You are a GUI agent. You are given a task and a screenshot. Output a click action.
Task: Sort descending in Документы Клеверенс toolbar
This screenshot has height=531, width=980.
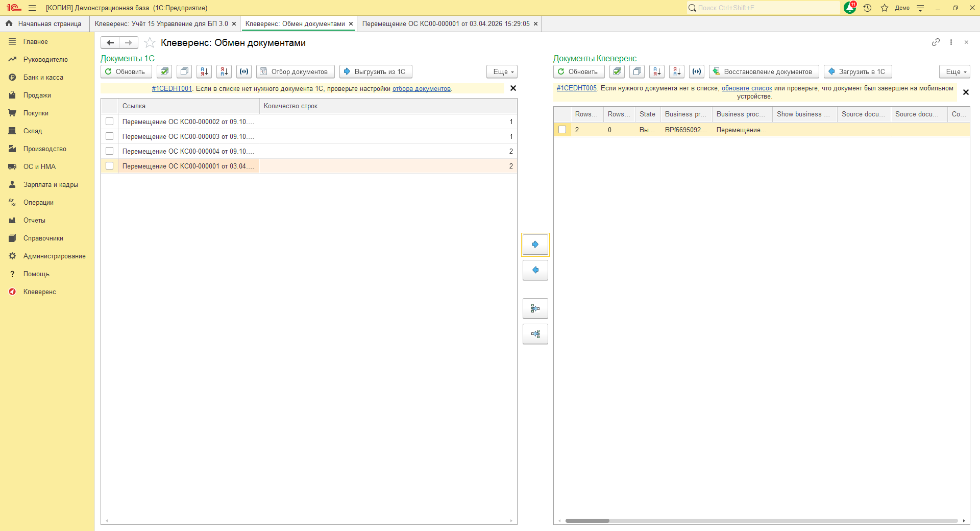tap(677, 72)
